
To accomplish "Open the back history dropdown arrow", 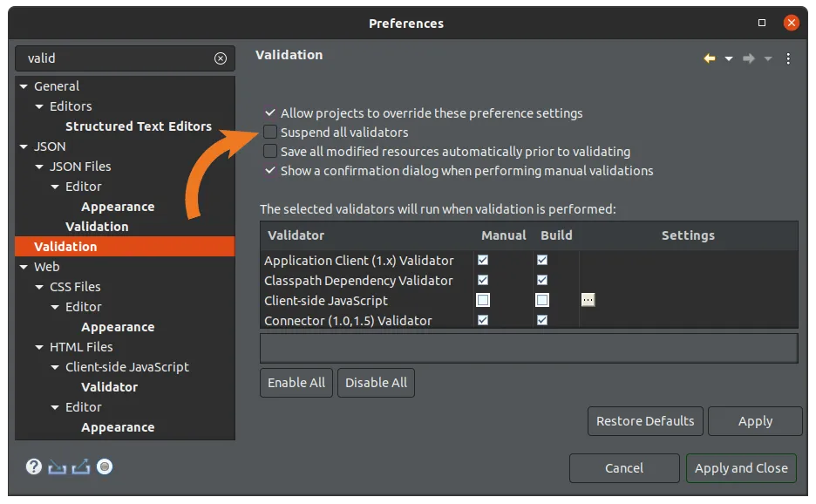I will (729, 58).
